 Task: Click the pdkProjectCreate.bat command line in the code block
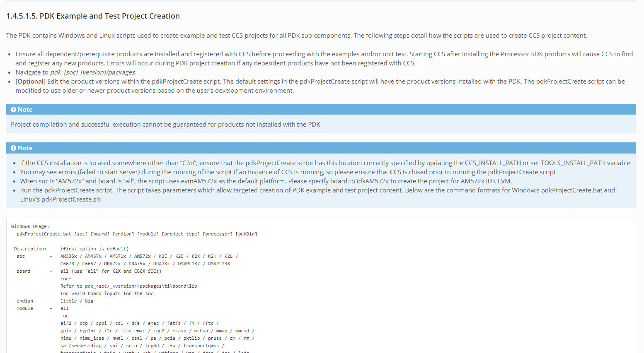(x=137, y=234)
